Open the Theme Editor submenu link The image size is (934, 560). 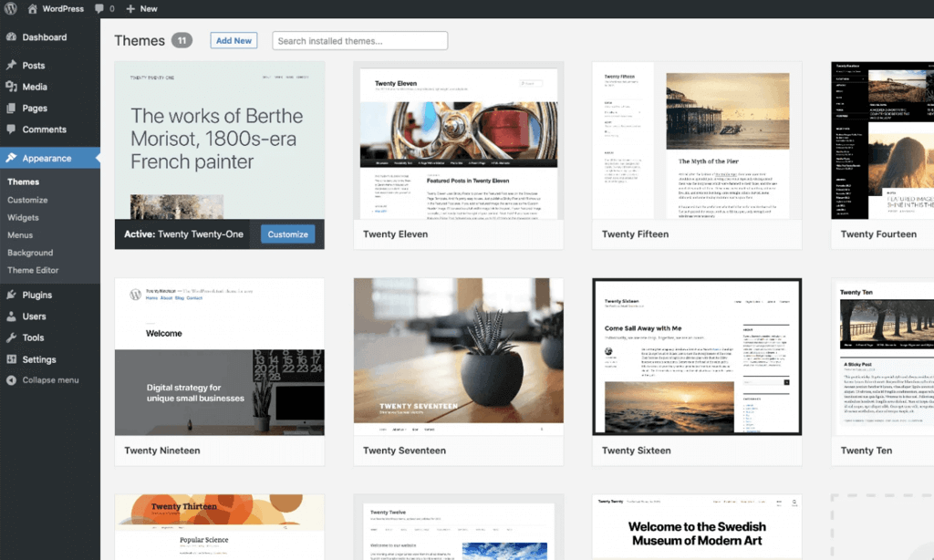click(x=33, y=270)
